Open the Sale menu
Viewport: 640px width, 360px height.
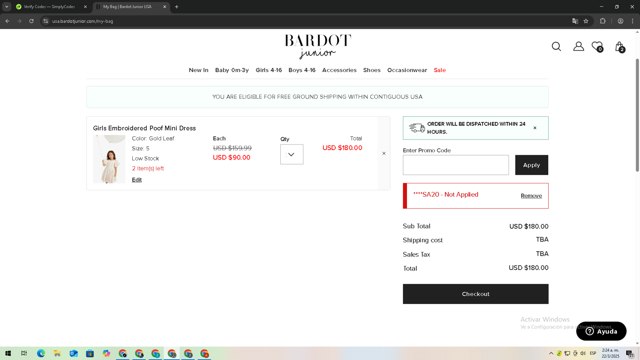[x=440, y=70]
